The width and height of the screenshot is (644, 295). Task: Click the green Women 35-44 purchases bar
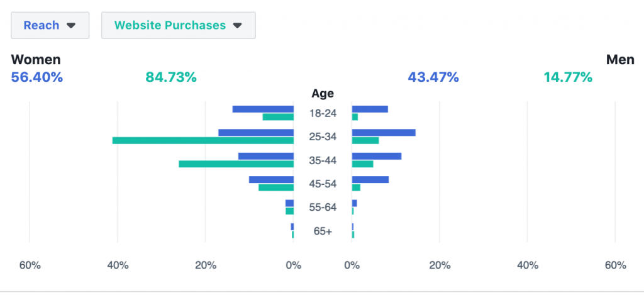pyautogui.click(x=236, y=164)
